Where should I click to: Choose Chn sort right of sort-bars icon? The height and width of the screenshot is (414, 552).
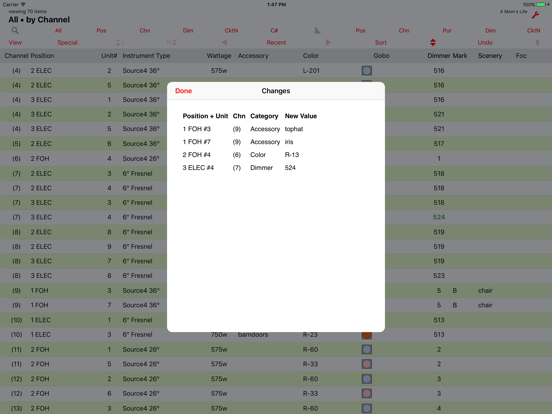404,31
